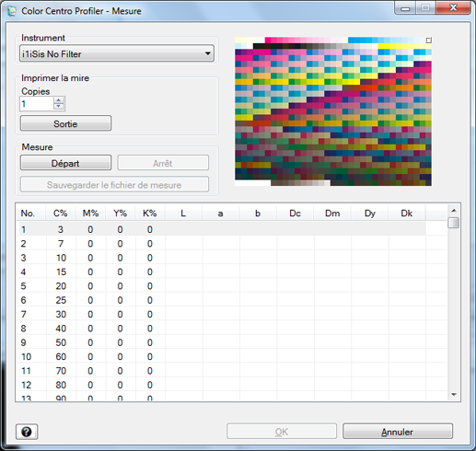
Task: Click the Sortie button
Action: 65,123
